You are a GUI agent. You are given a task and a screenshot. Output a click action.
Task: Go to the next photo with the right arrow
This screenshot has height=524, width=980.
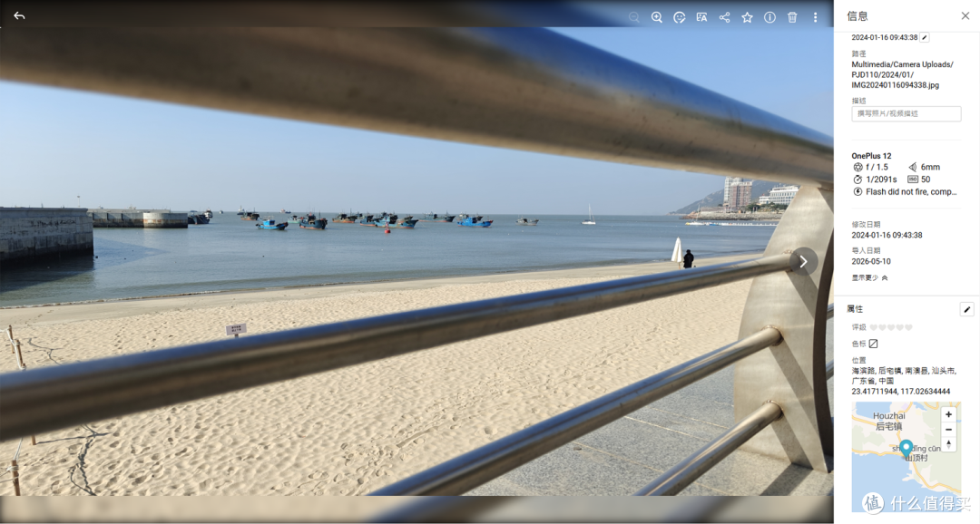coord(803,262)
